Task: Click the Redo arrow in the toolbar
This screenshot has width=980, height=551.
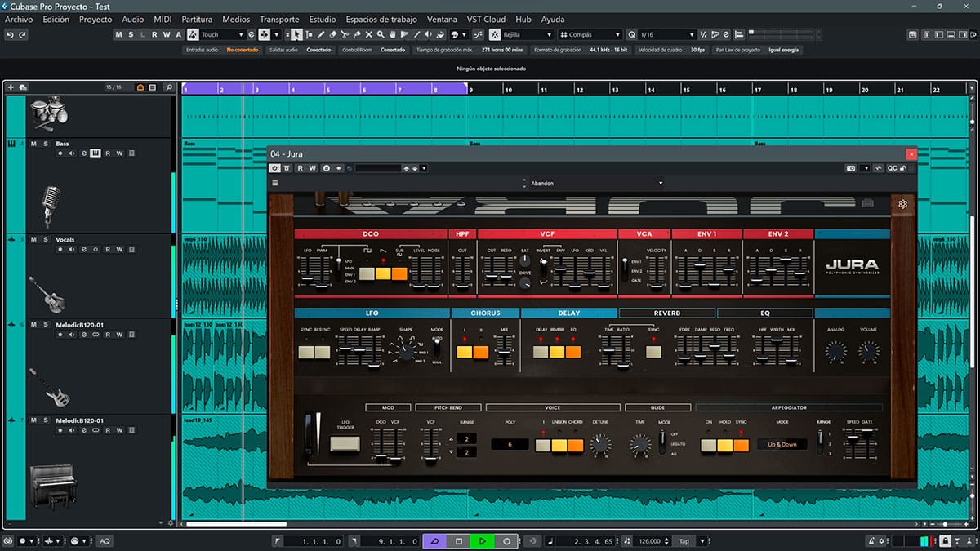Action: pyautogui.click(x=22, y=34)
